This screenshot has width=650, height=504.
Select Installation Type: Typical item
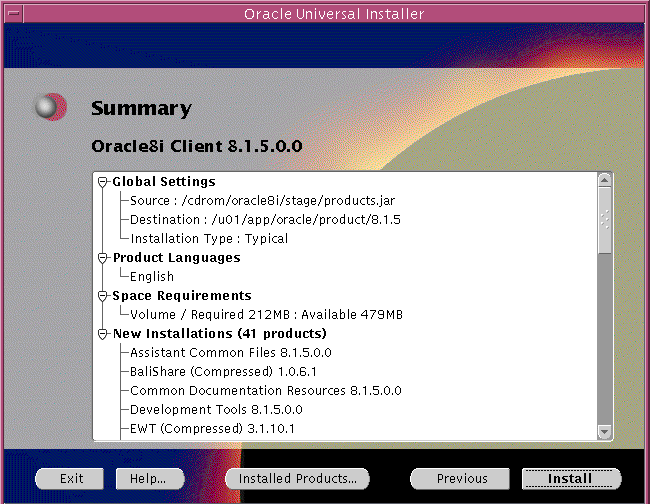tap(209, 239)
